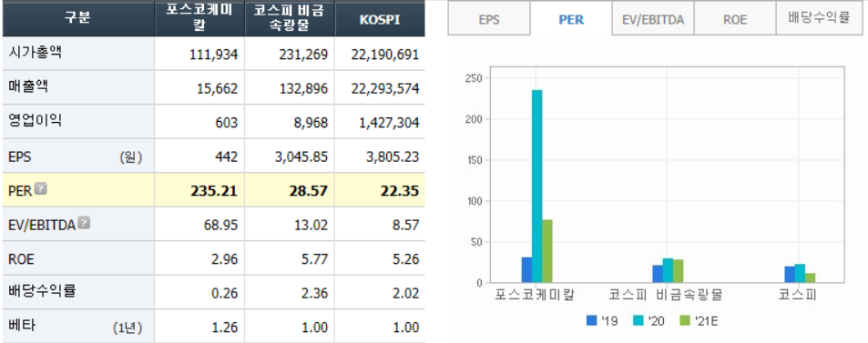
Task: Click the PER value 22.35
Action: coord(399,191)
